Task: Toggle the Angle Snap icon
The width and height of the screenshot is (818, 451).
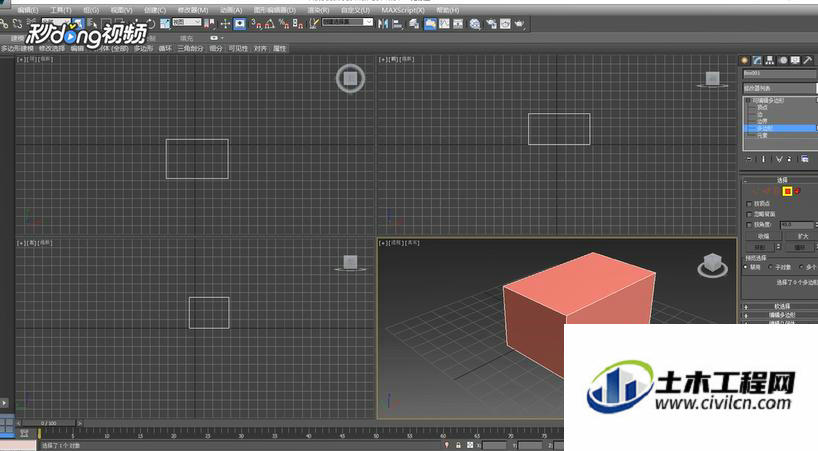Action: [270, 23]
